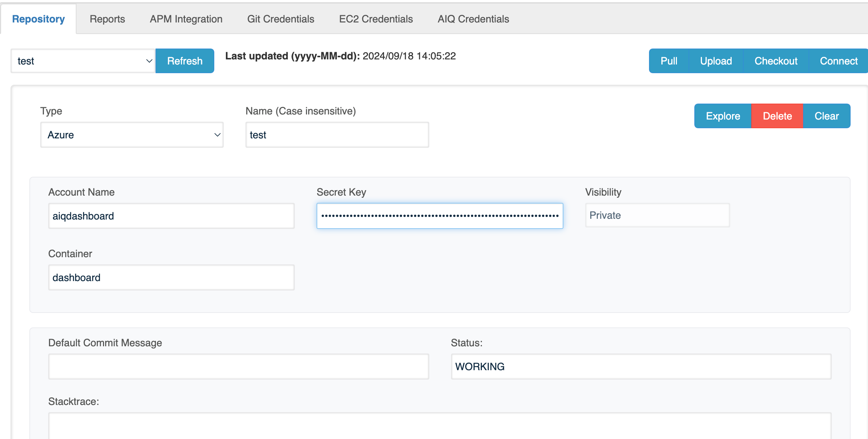Click the Refresh button
Image resolution: width=868 pixels, height=439 pixels.
click(185, 61)
